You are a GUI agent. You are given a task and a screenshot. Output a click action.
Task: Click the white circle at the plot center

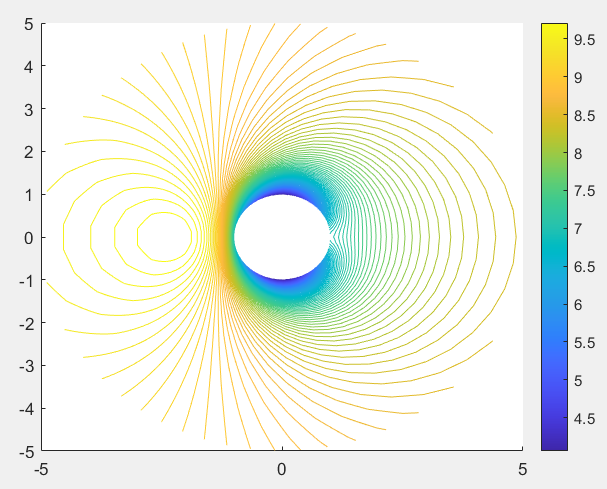click(x=282, y=237)
